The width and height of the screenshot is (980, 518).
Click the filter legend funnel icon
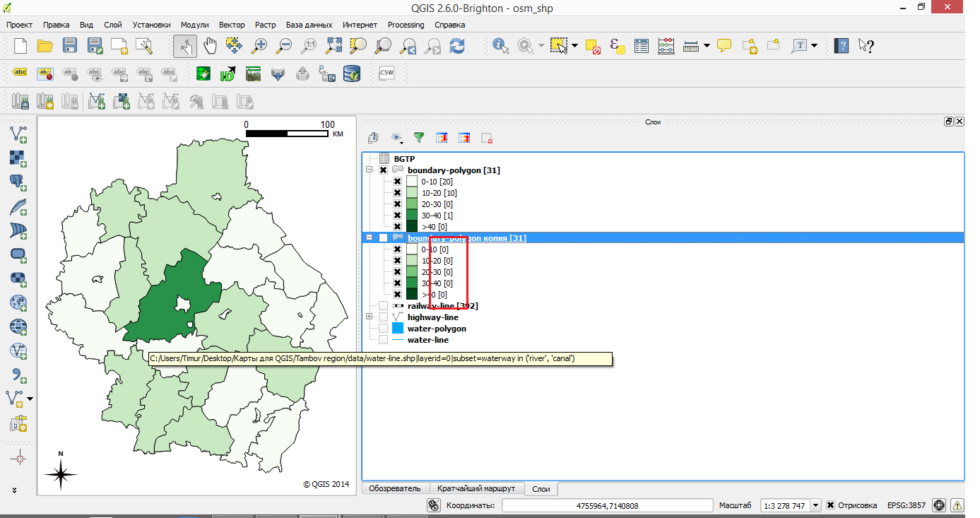point(419,138)
